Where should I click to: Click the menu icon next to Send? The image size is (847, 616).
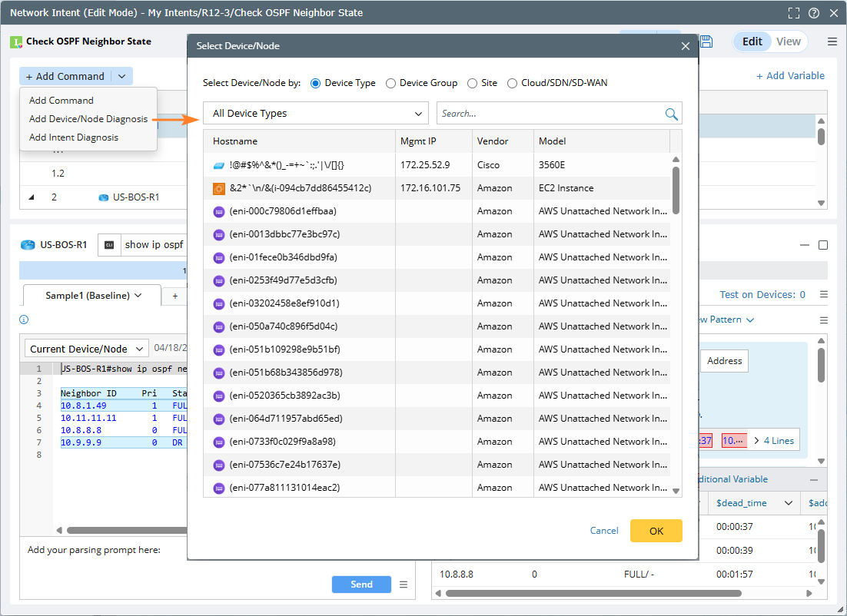(x=404, y=585)
